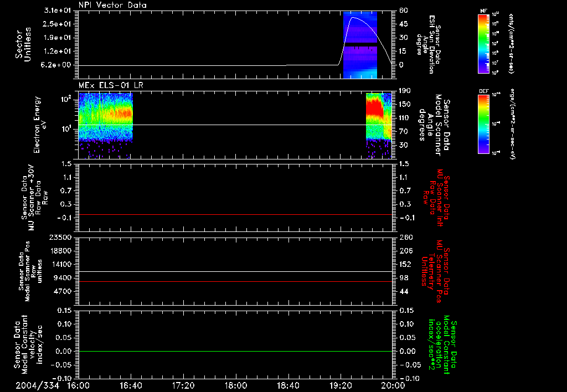This screenshot has width=567, height=392.
Task: Click the red "MU Scanner Pos Telemetry" title
Action: pos(436,271)
